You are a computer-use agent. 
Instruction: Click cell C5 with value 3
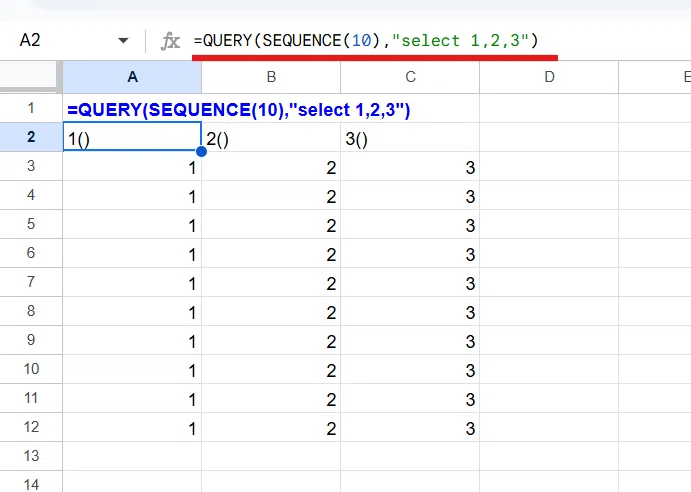pos(410,224)
